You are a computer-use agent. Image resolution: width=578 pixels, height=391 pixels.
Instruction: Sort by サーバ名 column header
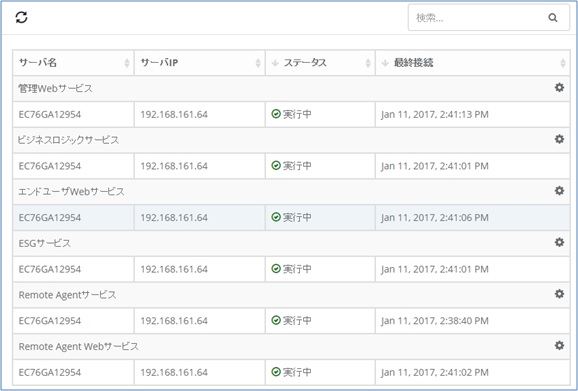pos(74,63)
